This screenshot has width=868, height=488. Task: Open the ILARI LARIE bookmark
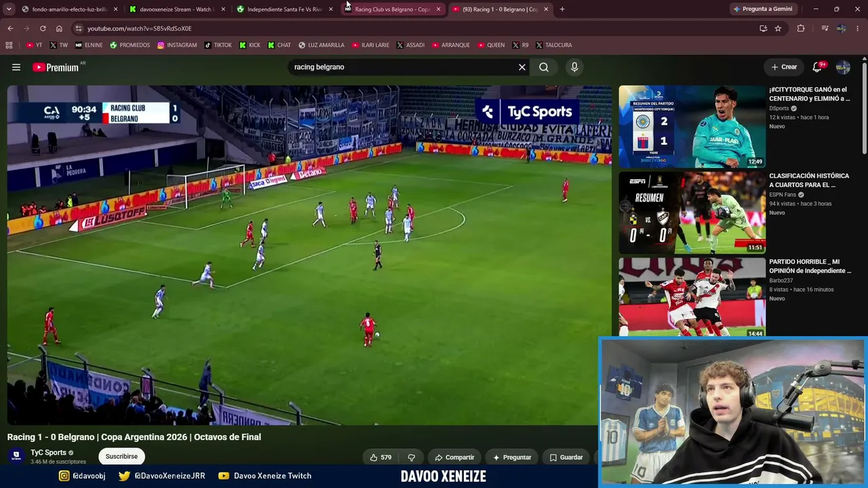click(x=370, y=45)
